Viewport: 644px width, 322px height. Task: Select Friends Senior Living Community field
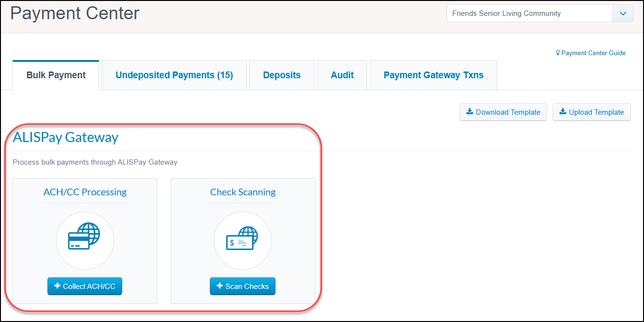[529, 13]
